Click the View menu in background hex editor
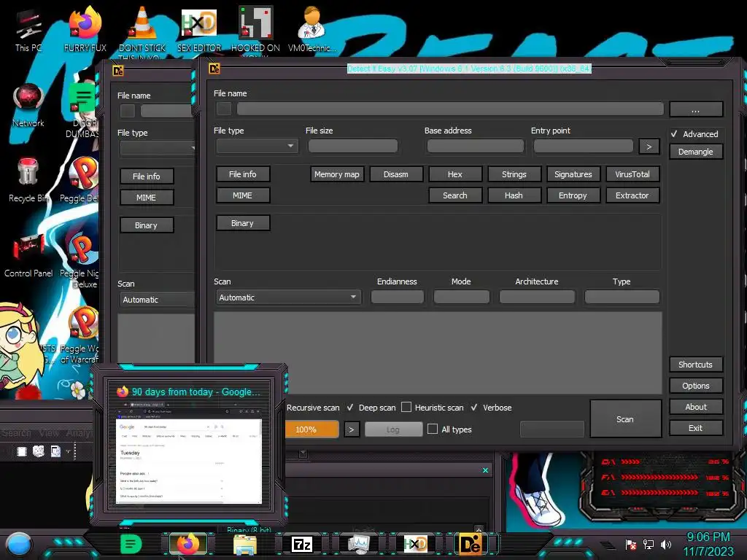747x560 pixels. click(x=49, y=433)
